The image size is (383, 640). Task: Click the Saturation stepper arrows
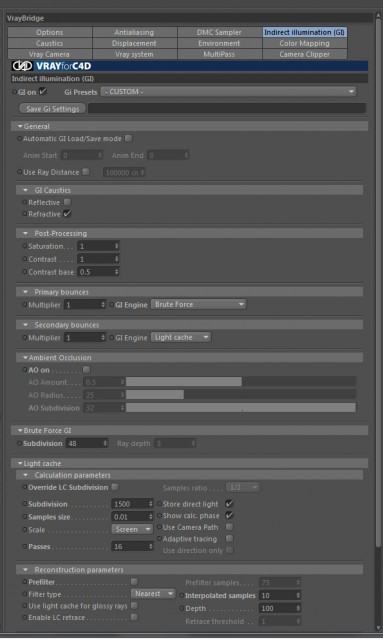pos(117,246)
